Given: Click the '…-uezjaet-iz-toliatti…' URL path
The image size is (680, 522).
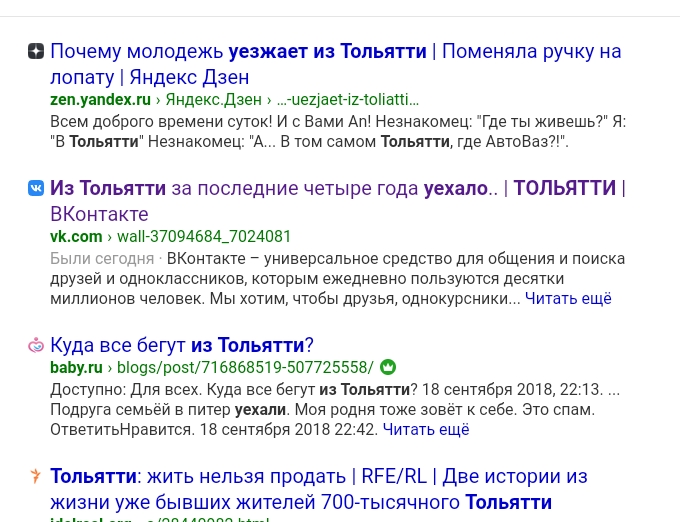Looking at the screenshot, I should point(348,100).
